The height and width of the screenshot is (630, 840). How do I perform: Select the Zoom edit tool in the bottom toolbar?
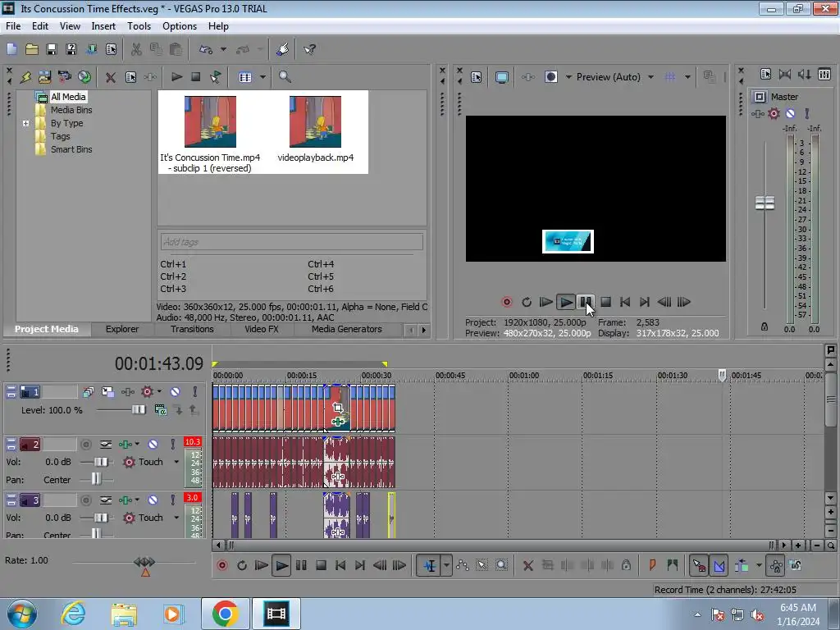tap(501, 565)
